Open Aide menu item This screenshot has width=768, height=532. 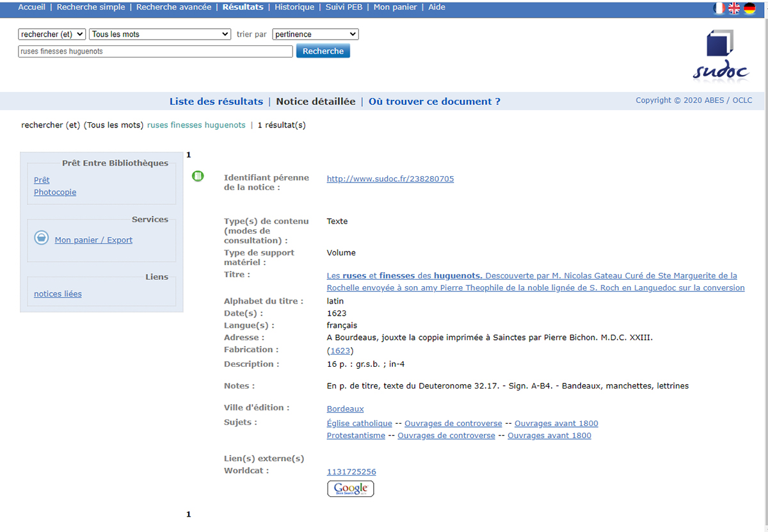[x=436, y=7]
